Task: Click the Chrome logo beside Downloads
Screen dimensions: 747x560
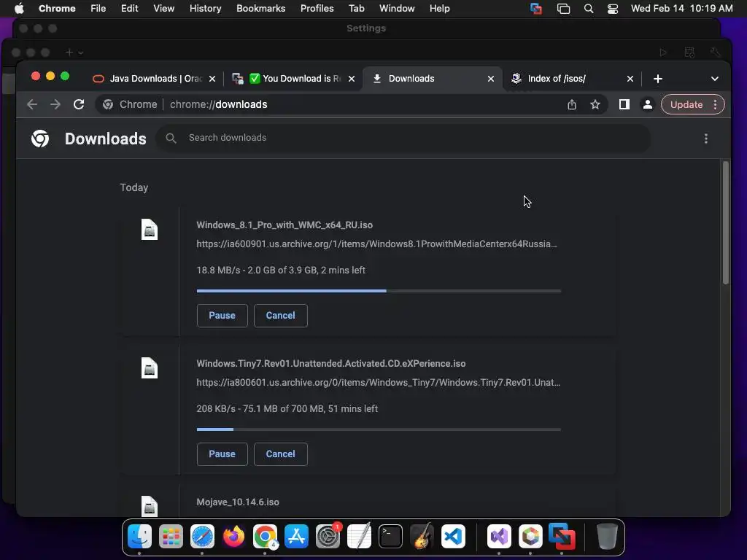Action: click(40, 139)
